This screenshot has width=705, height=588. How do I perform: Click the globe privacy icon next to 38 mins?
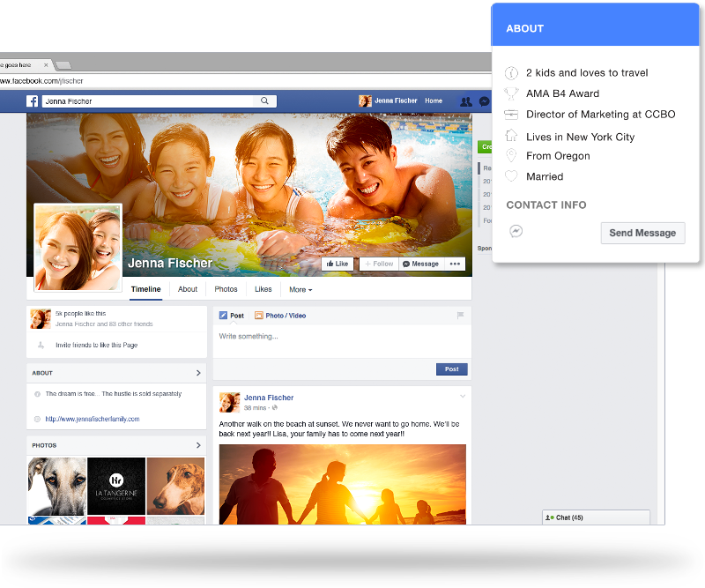click(x=275, y=407)
